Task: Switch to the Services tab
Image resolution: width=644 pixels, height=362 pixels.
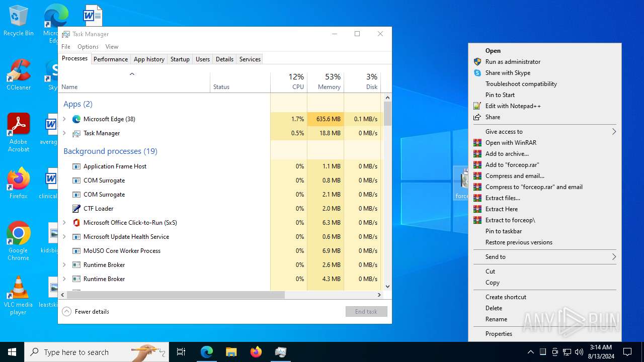Action: [x=250, y=59]
